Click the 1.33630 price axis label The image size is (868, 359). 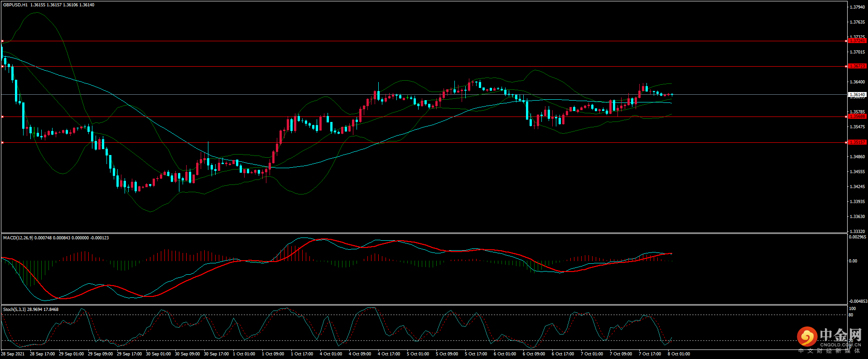(x=857, y=217)
